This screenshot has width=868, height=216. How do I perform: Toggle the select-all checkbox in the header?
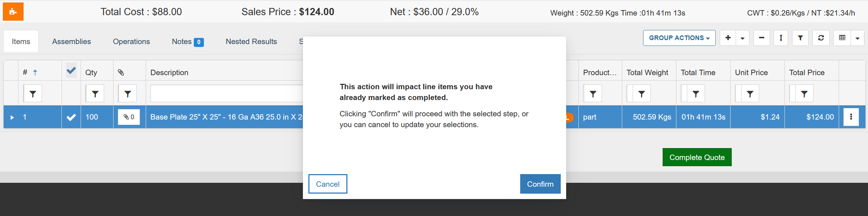click(71, 70)
